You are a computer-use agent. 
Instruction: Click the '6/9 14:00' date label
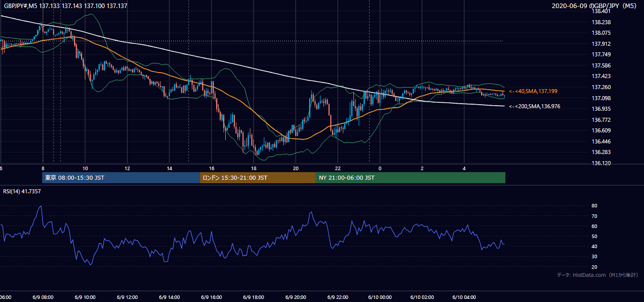point(169,297)
